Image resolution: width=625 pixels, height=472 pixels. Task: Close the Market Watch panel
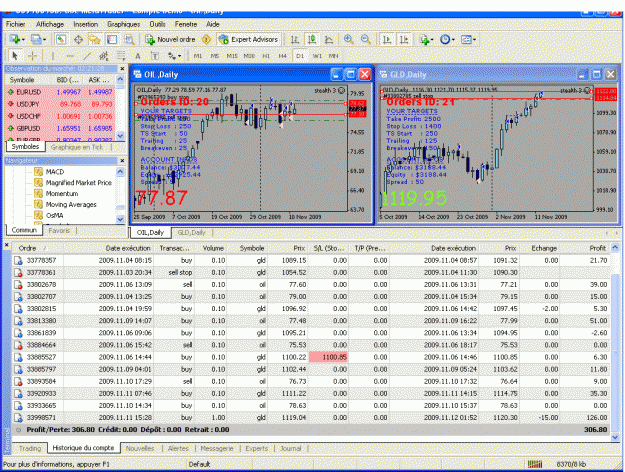122,69
